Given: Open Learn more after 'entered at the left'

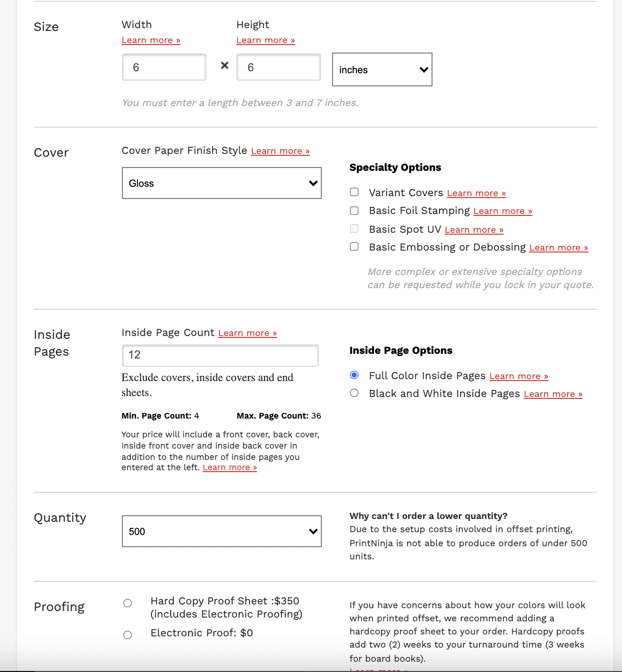Looking at the screenshot, I should click(x=230, y=467).
